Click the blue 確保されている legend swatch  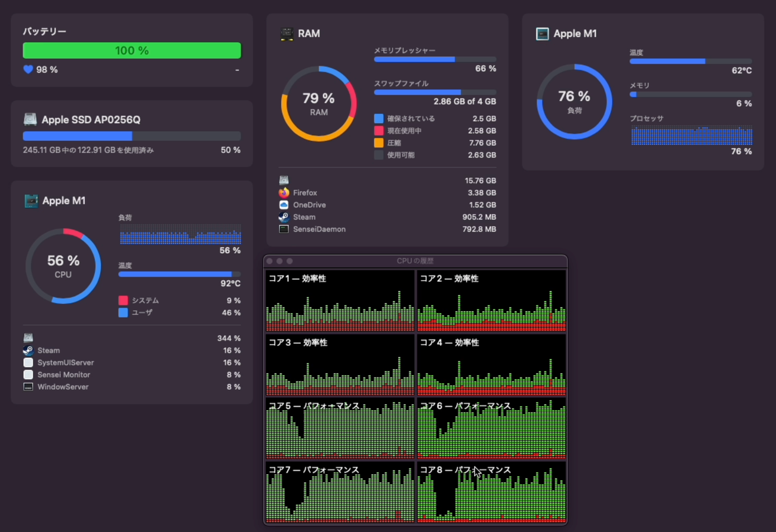378,119
